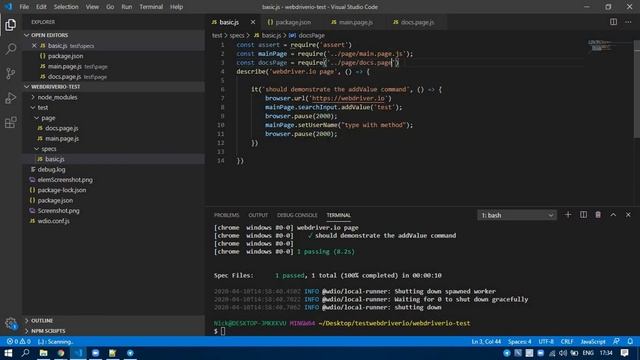Open volume control in system tray

tap(563, 353)
